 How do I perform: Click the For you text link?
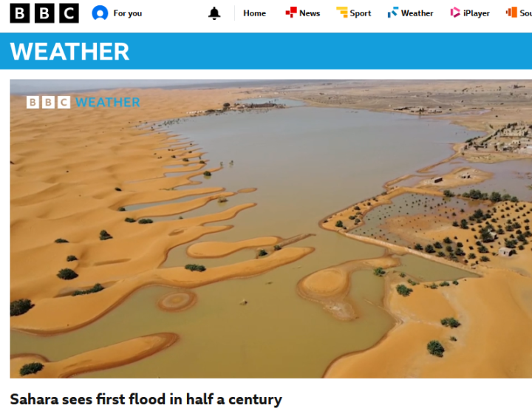[128, 13]
